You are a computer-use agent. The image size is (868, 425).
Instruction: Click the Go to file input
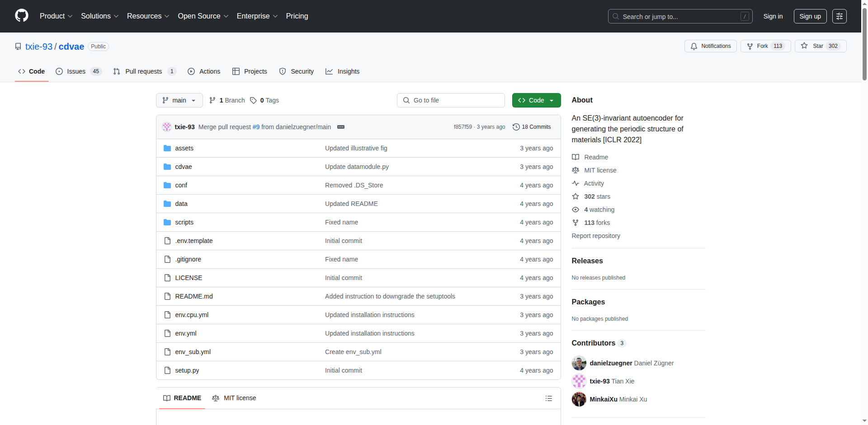point(451,100)
